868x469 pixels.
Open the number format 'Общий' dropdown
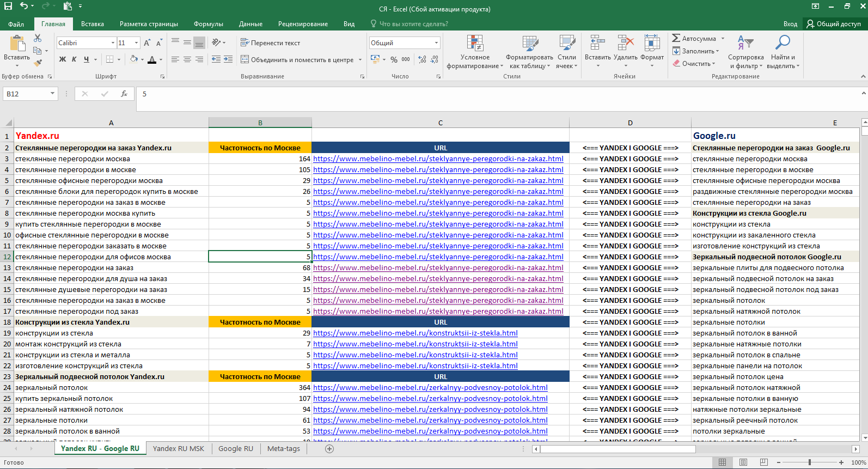pos(436,42)
